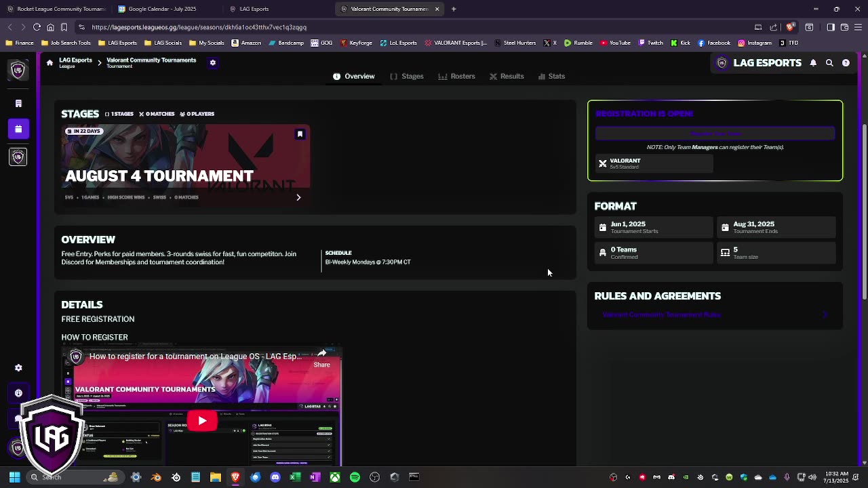Open the news page icon in left sidebar

[x=18, y=104]
